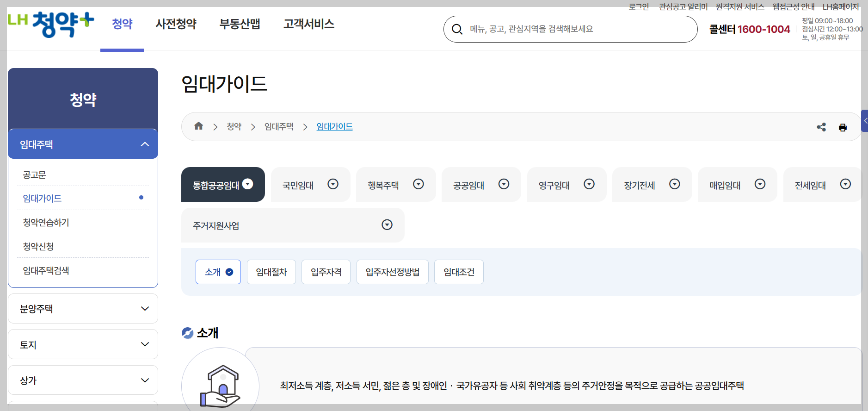Image resolution: width=868 pixels, height=411 pixels.
Task: Select the 매입임대 tab
Action: [737, 184]
